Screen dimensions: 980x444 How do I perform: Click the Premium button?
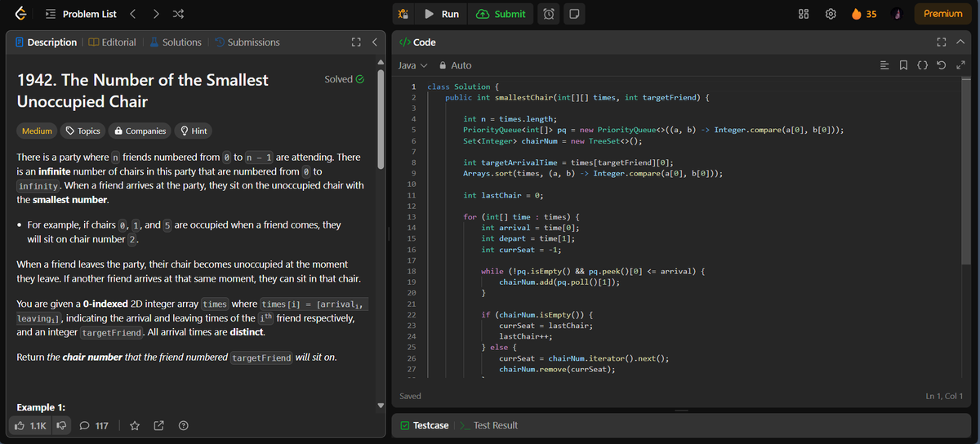(x=943, y=14)
